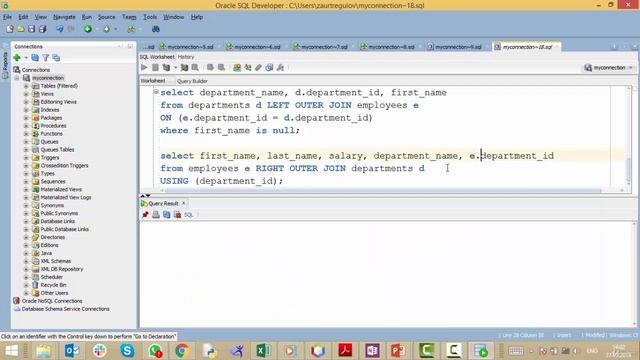Click the Save All icon in main toolbar
The width and height of the screenshot is (640, 360).
click(x=42, y=29)
